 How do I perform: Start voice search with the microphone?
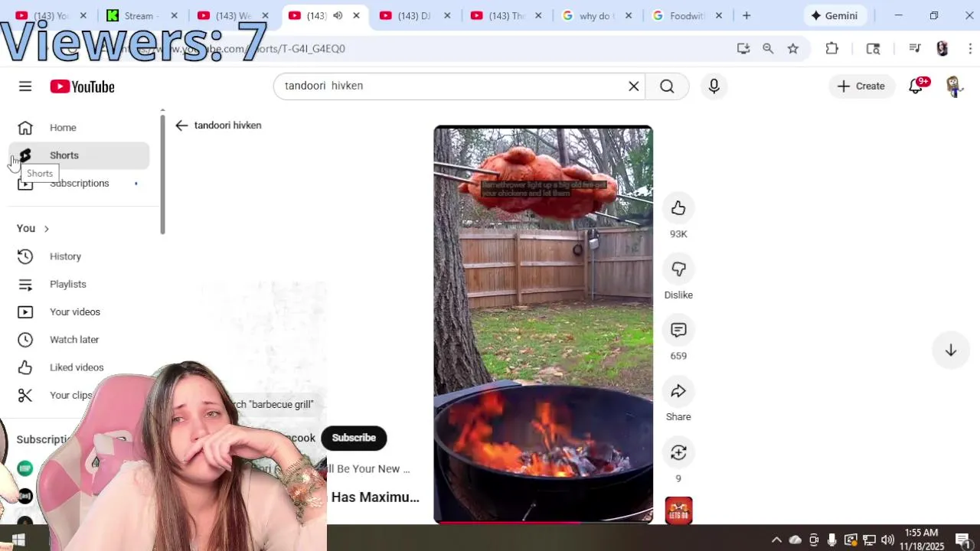click(x=714, y=86)
